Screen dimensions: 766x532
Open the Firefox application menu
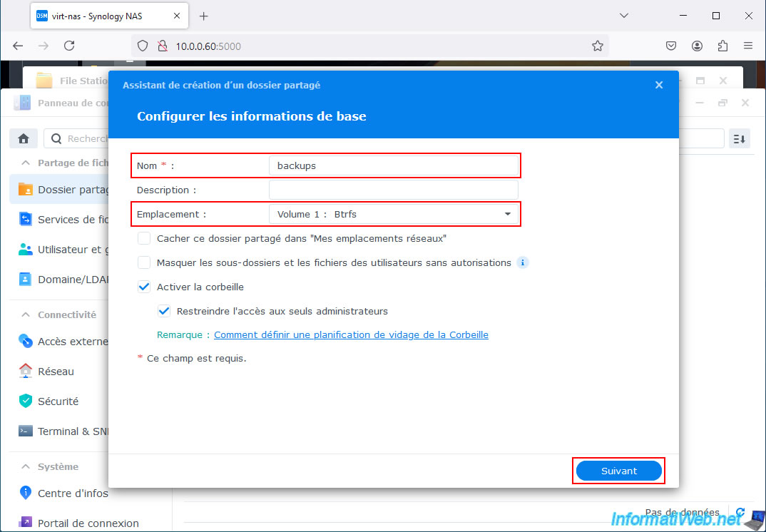tap(748, 46)
